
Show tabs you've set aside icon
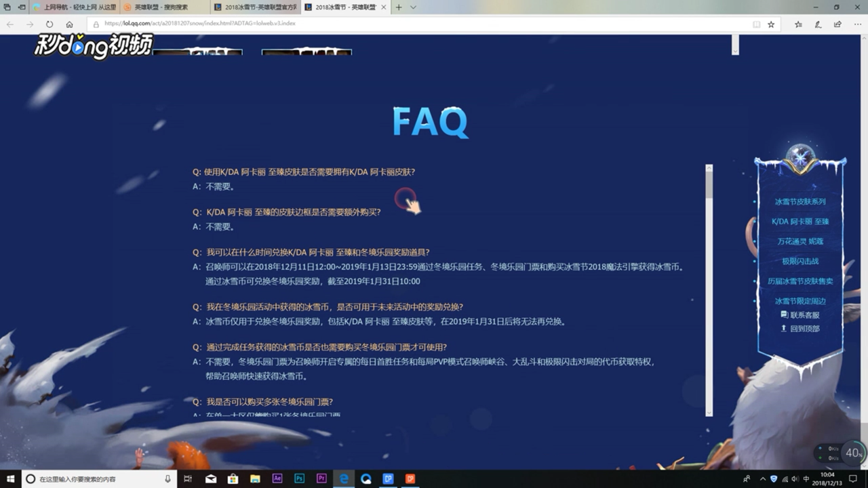7,7
